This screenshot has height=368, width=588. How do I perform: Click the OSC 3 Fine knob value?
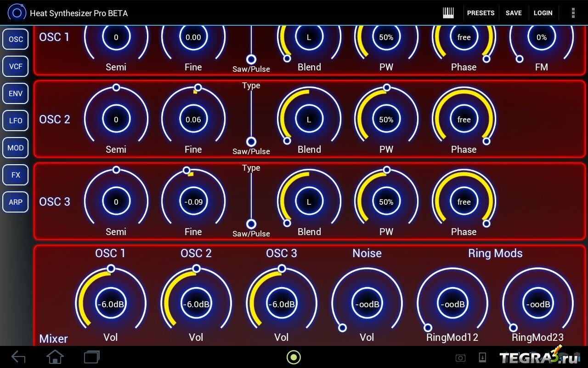[193, 202]
